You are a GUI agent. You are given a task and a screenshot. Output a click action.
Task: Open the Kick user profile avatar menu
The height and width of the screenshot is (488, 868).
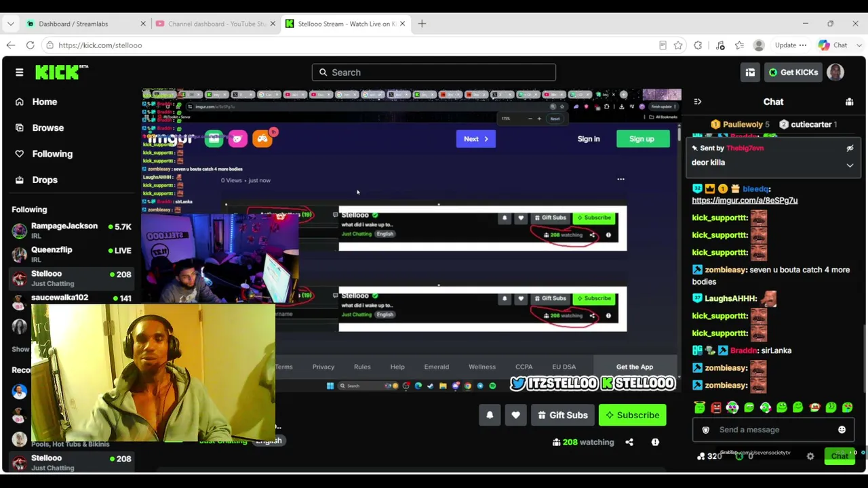(x=835, y=73)
